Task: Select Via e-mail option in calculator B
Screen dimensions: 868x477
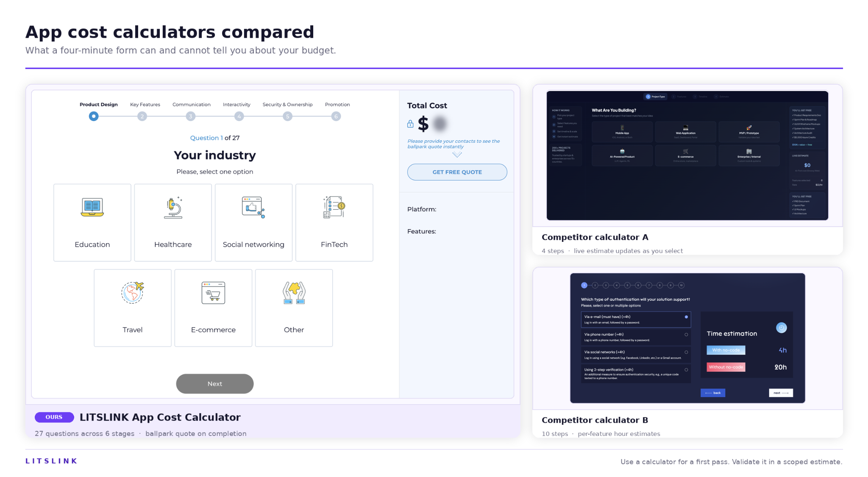Action: [x=636, y=319]
